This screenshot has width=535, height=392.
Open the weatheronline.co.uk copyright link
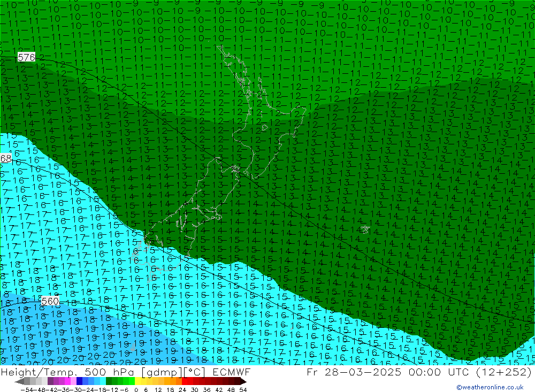(x=490, y=387)
